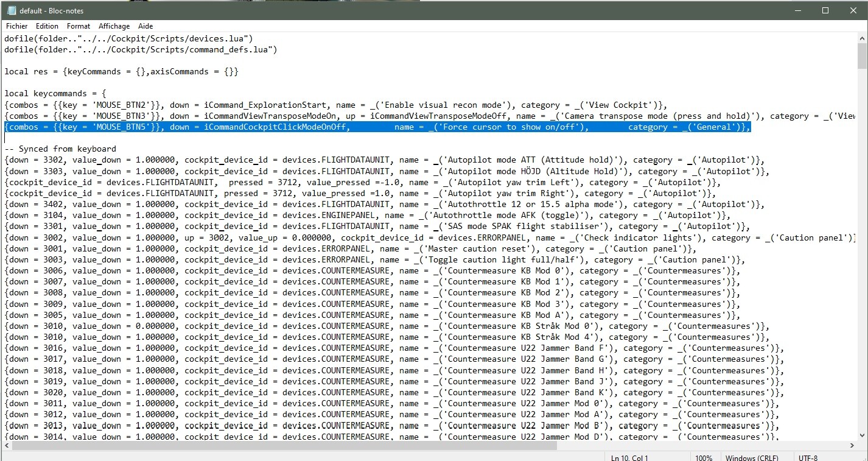The image size is (868, 461).
Task: Minimize the Bloc-notes window
Action: pos(797,10)
